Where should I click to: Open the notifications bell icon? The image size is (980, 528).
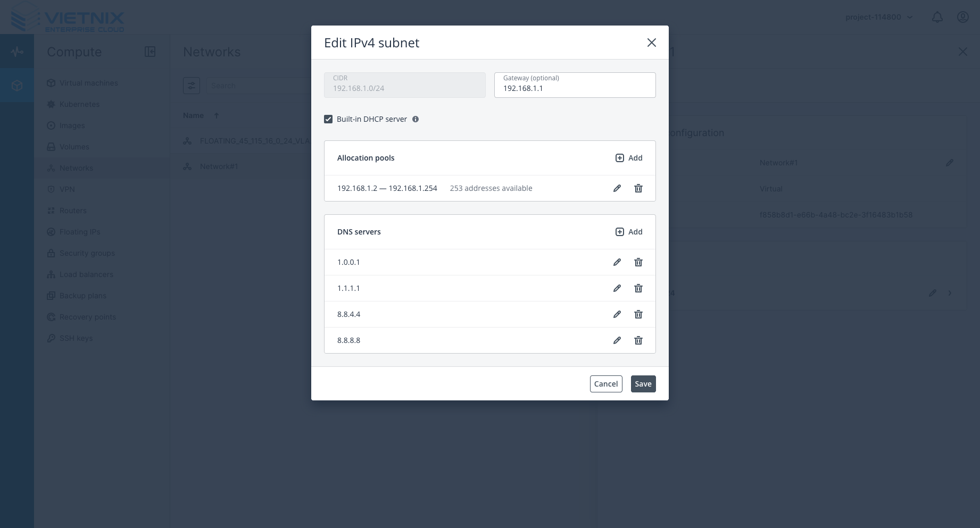pyautogui.click(x=937, y=17)
